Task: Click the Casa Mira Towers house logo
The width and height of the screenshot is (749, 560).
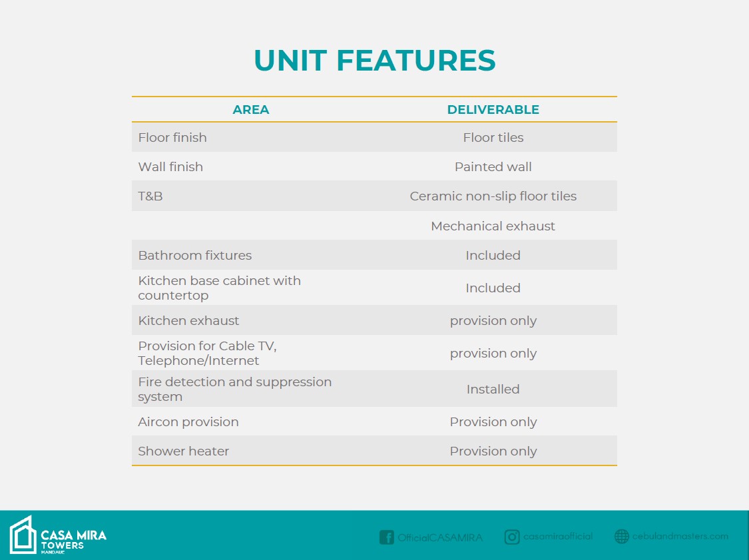Action: pyautogui.click(x=23, y=535)
